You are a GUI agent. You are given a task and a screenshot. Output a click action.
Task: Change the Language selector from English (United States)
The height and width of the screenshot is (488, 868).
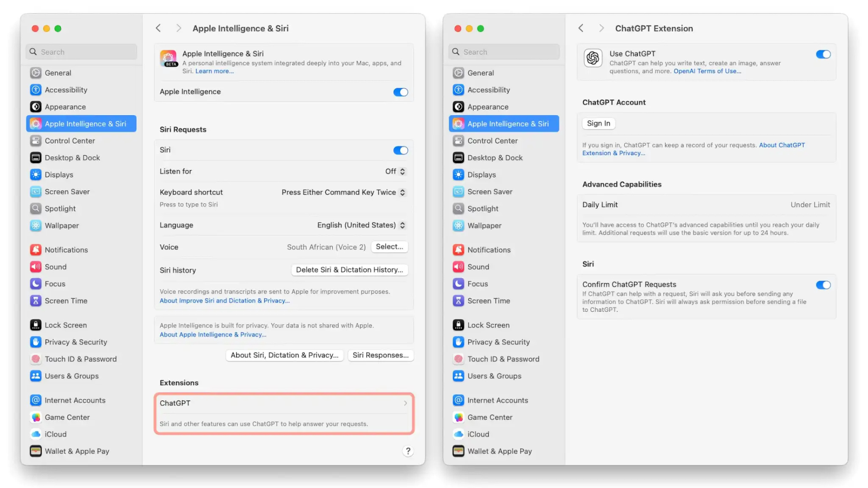[x=361, y=225]
